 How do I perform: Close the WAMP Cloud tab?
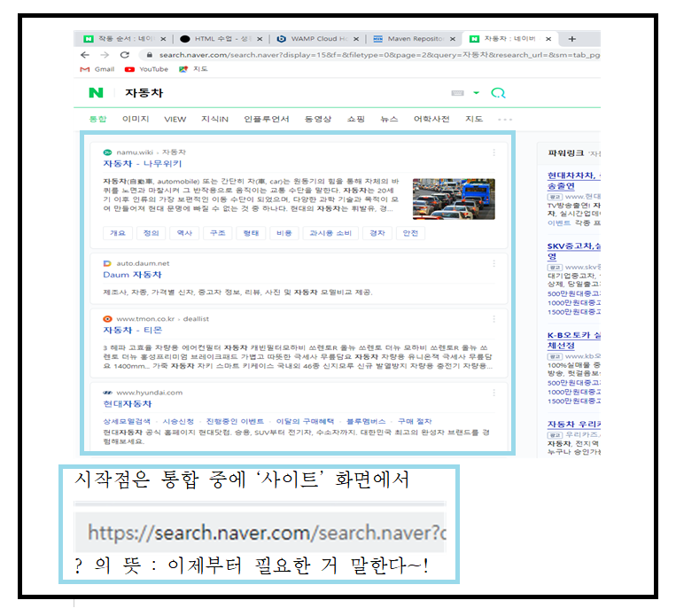point(356,39)
